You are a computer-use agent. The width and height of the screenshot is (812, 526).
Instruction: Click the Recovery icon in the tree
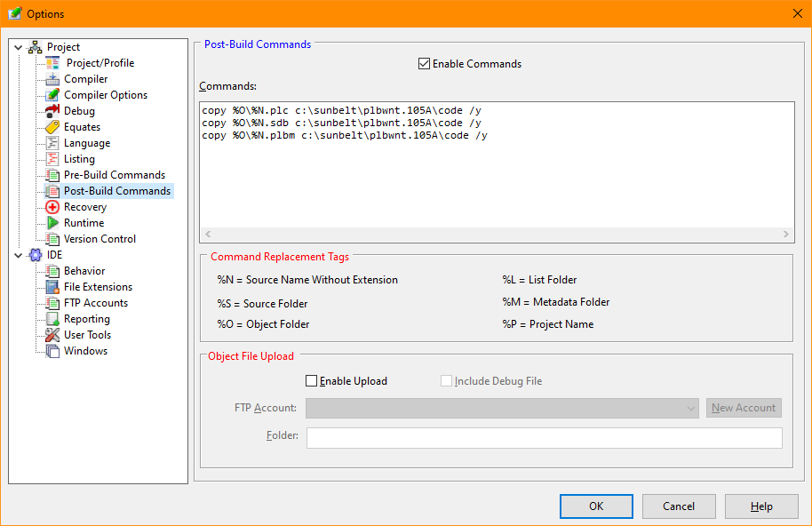tap(52, 207)
